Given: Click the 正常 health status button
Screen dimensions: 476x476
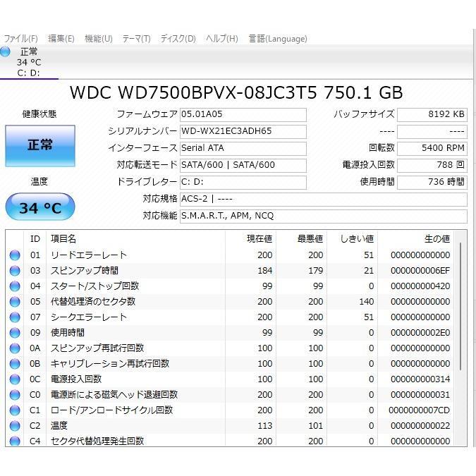Looking at the screenshot, I should tap(40, 146).
